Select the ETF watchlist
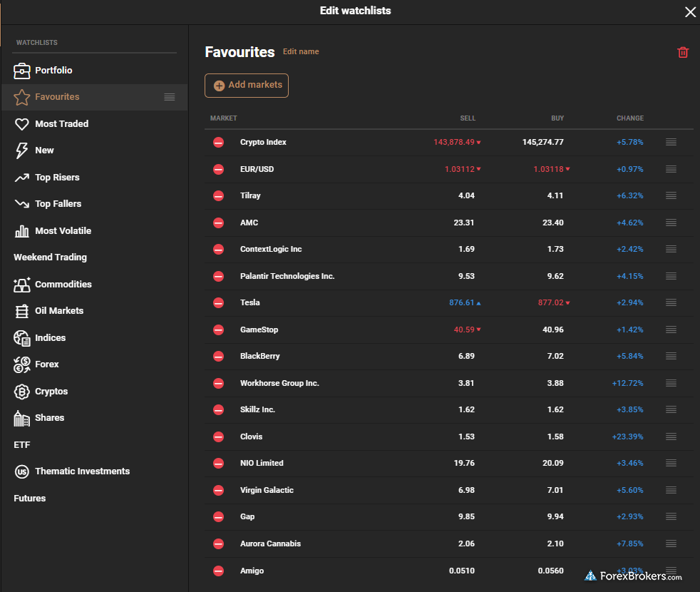 tap(22, 445)
